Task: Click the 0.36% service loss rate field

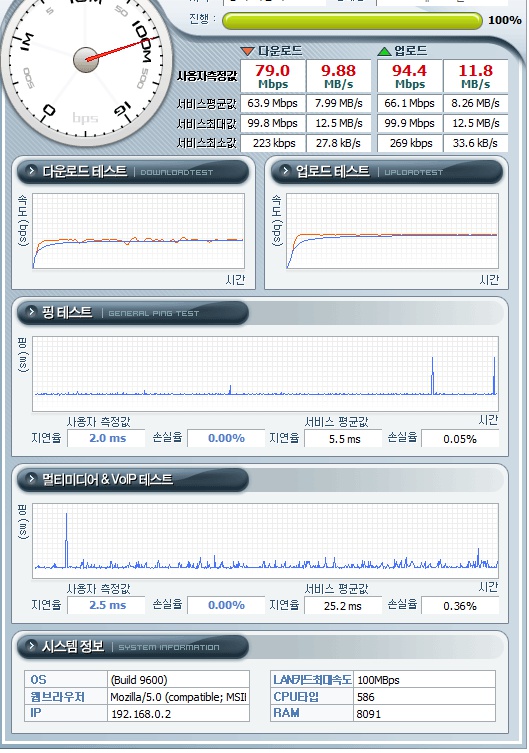Action: click(x=460, y=606)
